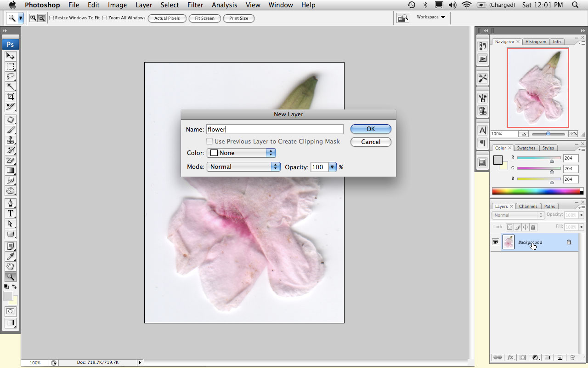
Task: Switch to the Channels tab
Action: [528, 207]
